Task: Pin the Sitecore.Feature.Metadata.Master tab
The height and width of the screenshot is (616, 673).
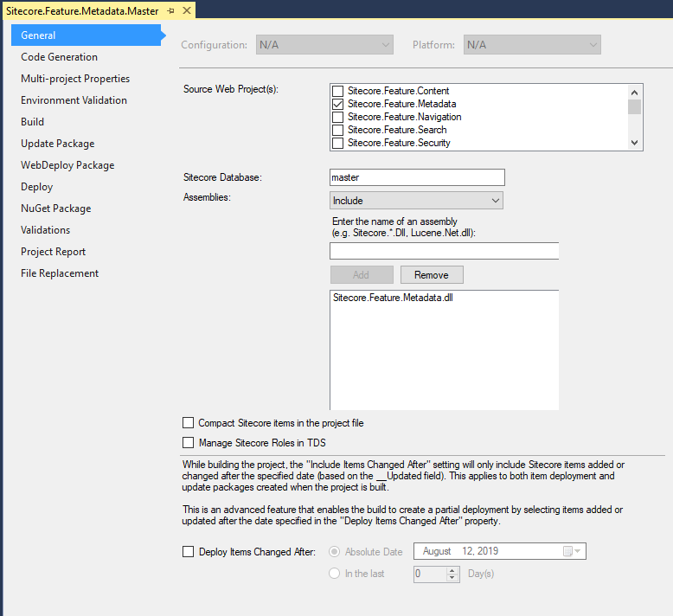Action: tap(170, 11)
